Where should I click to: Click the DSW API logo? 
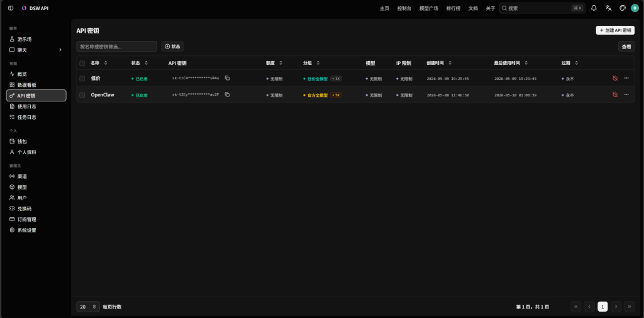tap(35, 8)
